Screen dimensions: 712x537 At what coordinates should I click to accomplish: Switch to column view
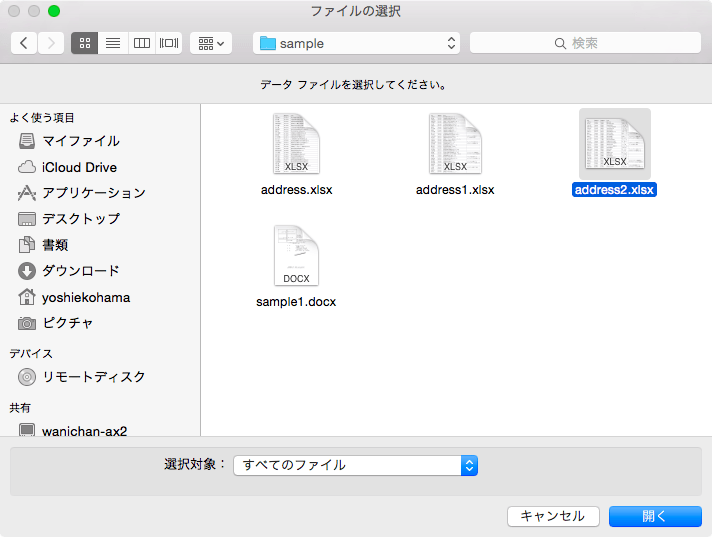pyautogui.click(x=142, y=43)
